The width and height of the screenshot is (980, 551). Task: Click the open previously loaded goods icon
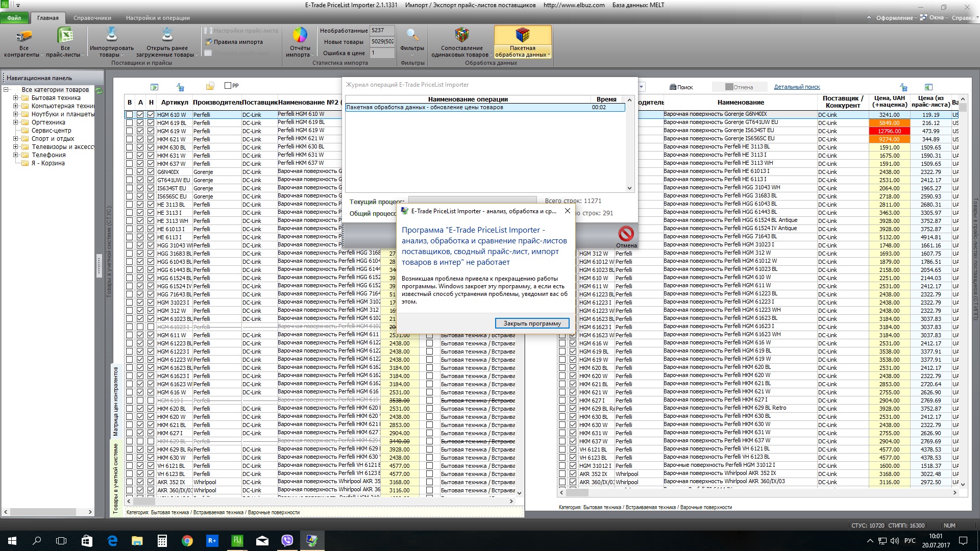point(167,35)
